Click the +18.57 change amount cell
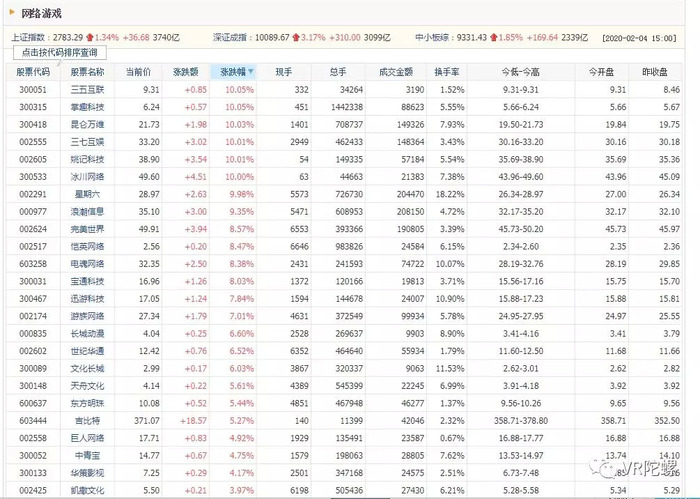Viewport: 700px width, 499px height. pyautogui.click(x=193, y=420)
